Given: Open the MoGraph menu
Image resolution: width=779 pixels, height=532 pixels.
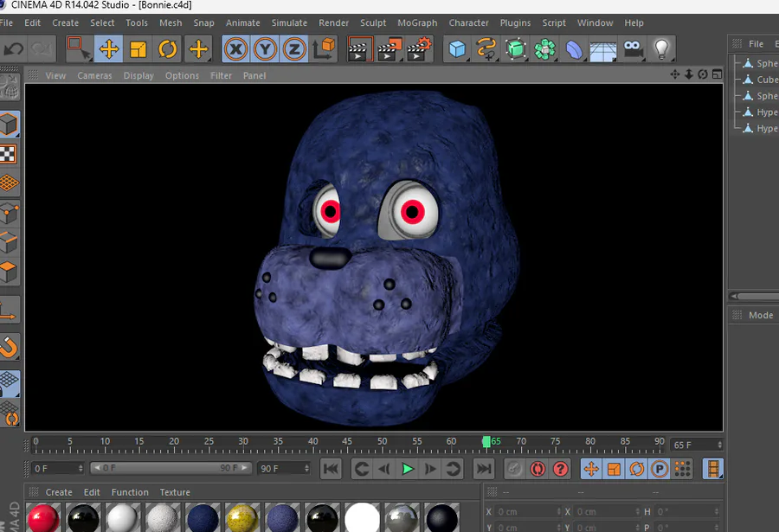Looking at the screenshot, I should point(417,22).
